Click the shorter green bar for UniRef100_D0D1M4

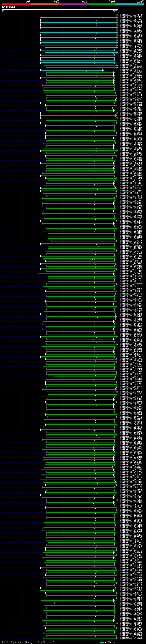pos(85,603)
